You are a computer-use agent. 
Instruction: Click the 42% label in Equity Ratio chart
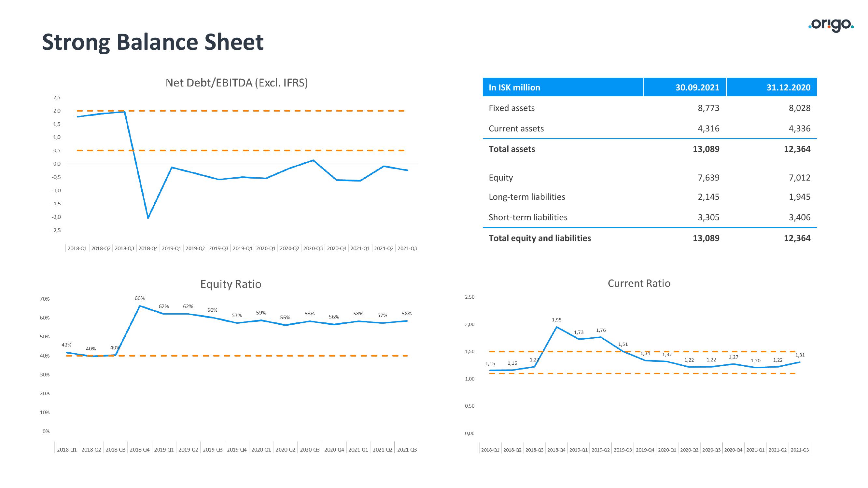click(66, 345)
